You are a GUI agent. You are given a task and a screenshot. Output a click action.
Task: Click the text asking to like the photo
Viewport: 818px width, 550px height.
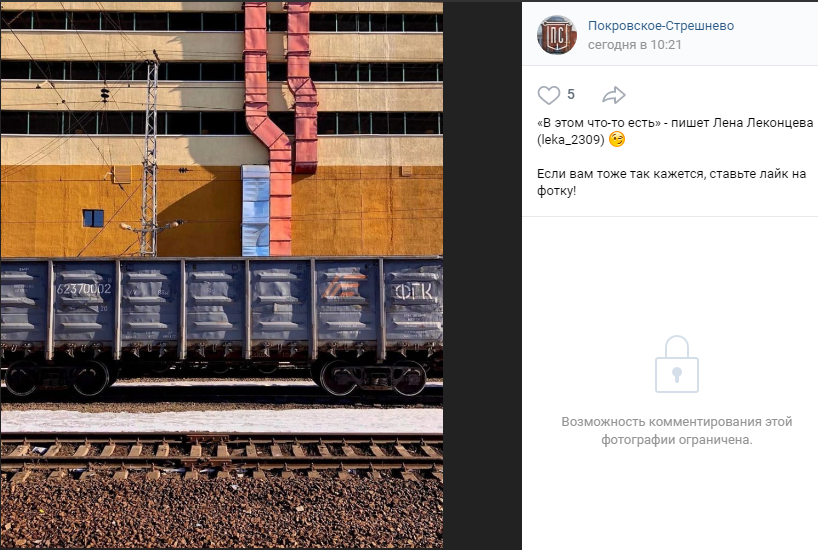pos(671,182)
